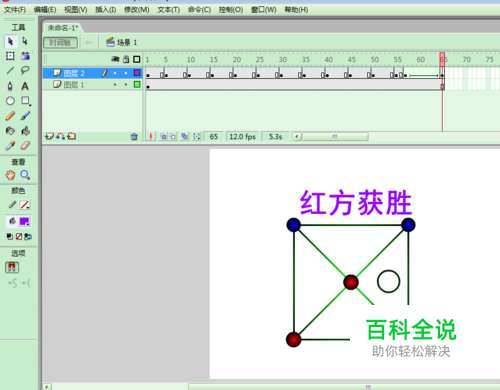Select the Subselection tool
The image size is (500, 390).
(25, 41)
